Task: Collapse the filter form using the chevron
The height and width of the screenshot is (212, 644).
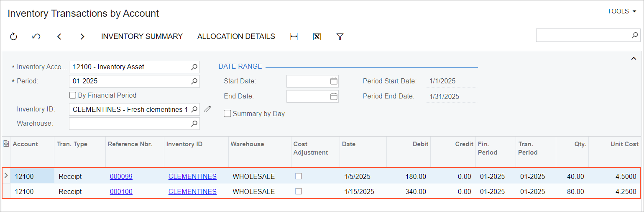Action: click(634, 59)
